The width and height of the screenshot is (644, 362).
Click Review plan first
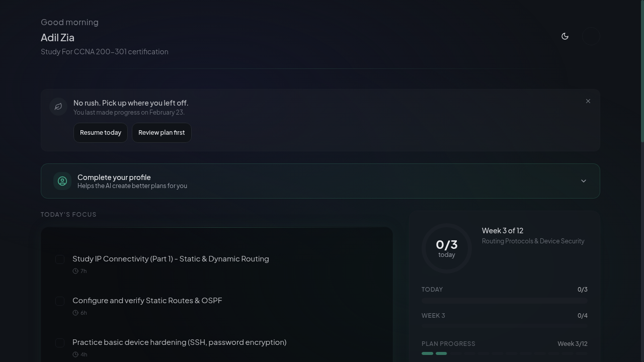pos(162,132)
